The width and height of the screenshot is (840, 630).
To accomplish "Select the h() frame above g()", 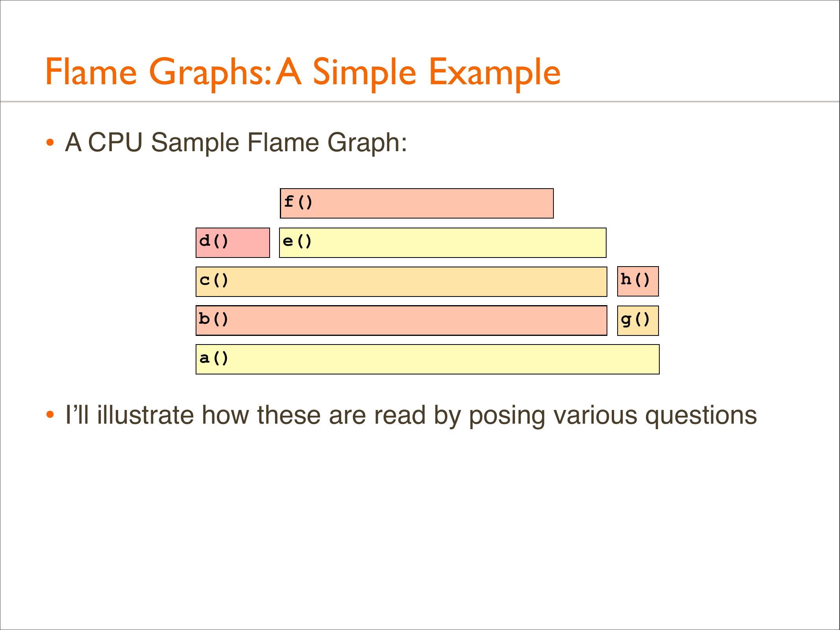I will [x=638, y=281].
